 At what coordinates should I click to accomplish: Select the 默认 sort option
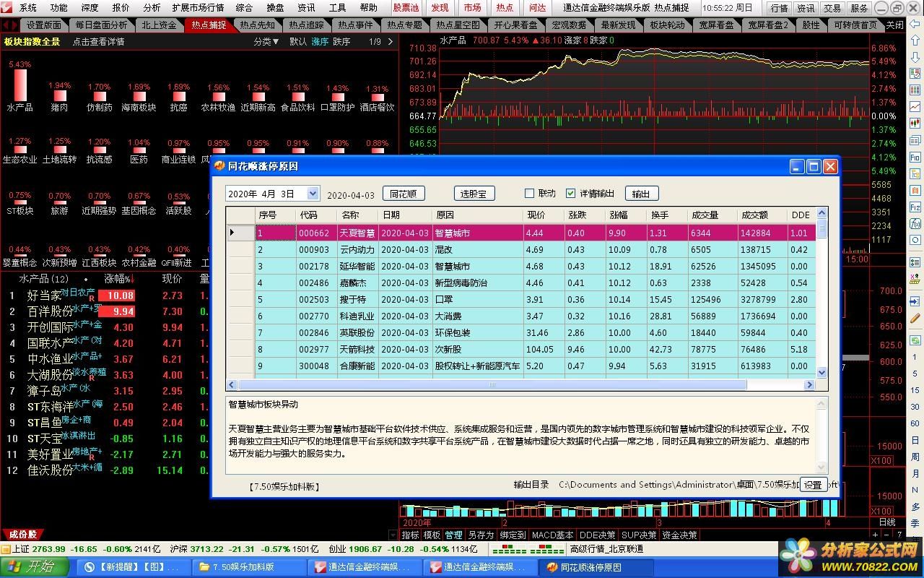tap(298, 42)
